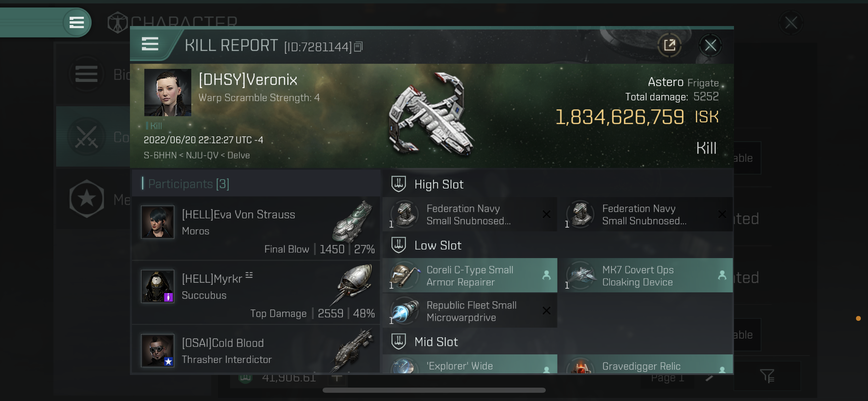
Task: Click the Low Slot shield icon header
Action: (x=398, y=245)
